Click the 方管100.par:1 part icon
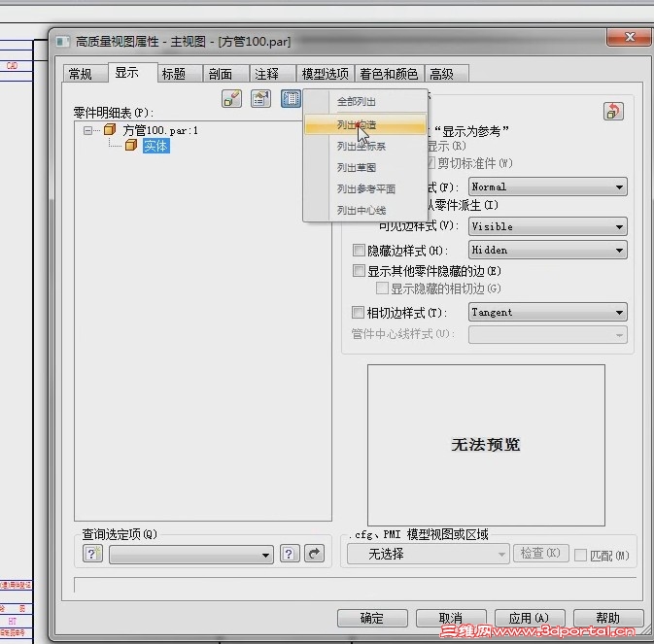The height and width of the screenshot is (644, 654). point(110,129)
